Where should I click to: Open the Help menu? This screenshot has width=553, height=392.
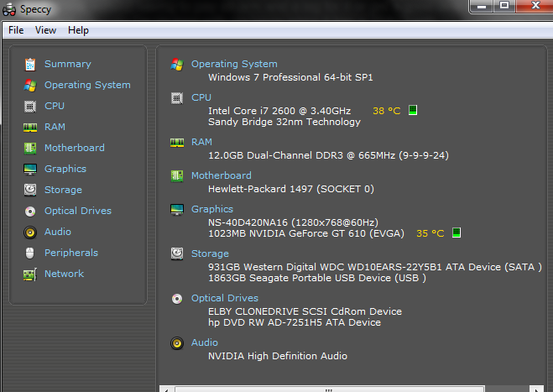pos(78,30)
